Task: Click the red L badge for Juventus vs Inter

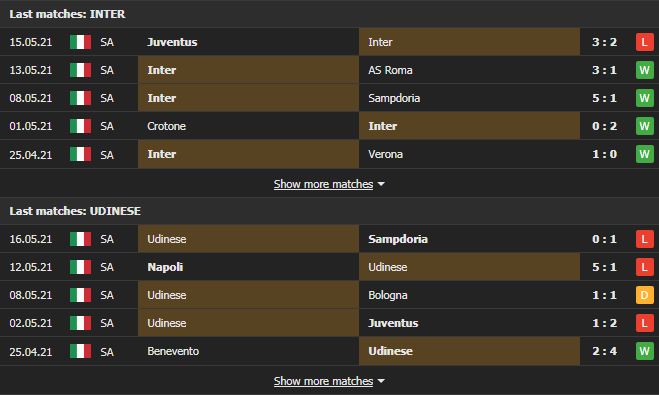Action: (644, 42)
